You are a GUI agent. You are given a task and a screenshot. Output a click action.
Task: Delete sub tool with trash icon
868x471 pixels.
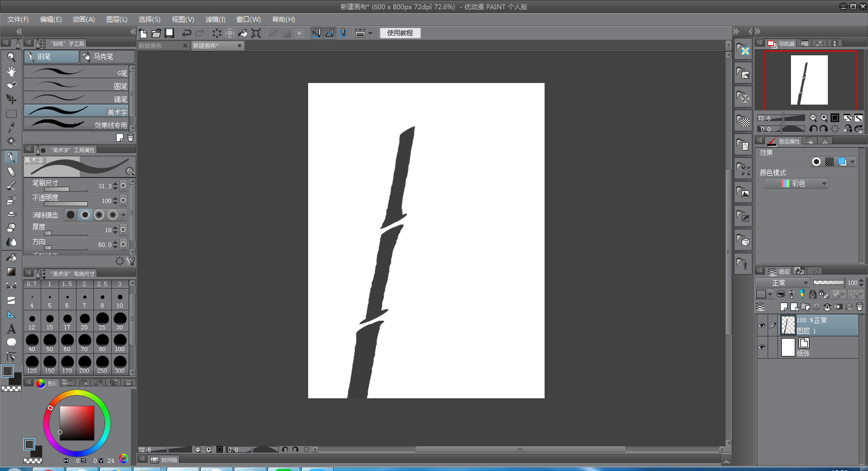point(130,138)
